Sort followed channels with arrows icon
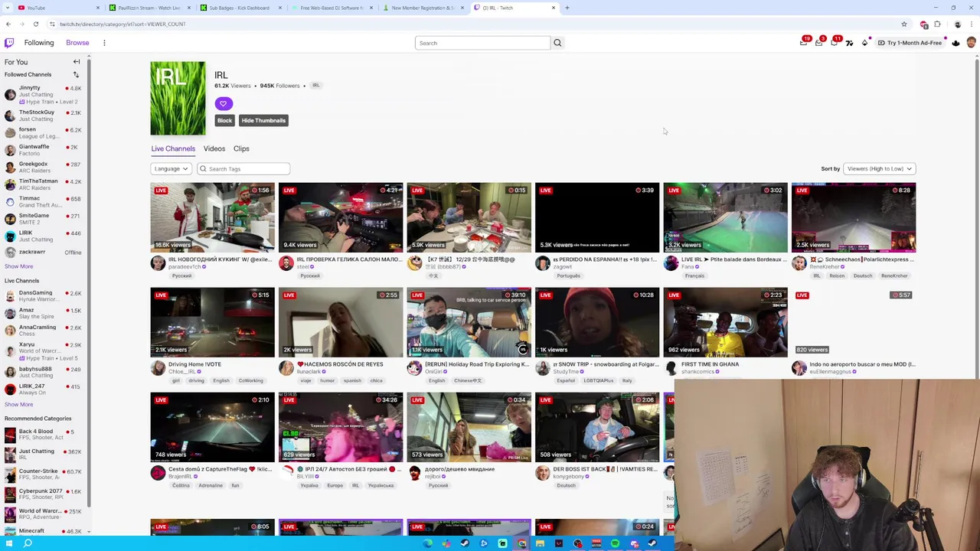Image resolution: width=980 pixels, height=551 pixels. 76,74
